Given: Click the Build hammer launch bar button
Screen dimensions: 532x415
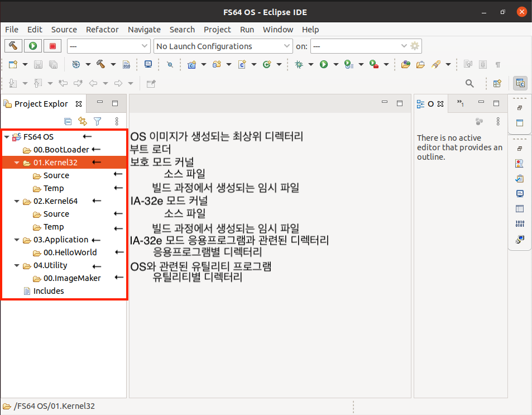Looking at the screenshot, I should (13, 46).
